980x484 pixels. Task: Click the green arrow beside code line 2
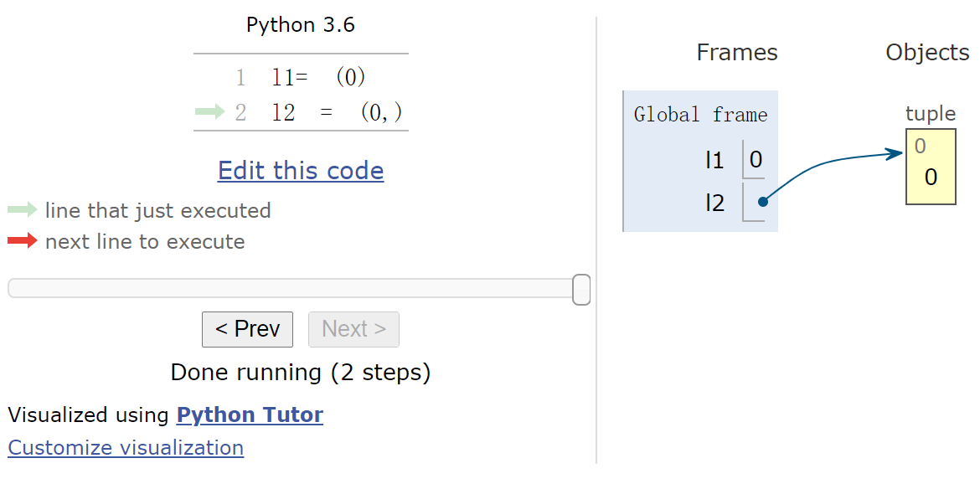pyautogui.click(x=209, y=112)
